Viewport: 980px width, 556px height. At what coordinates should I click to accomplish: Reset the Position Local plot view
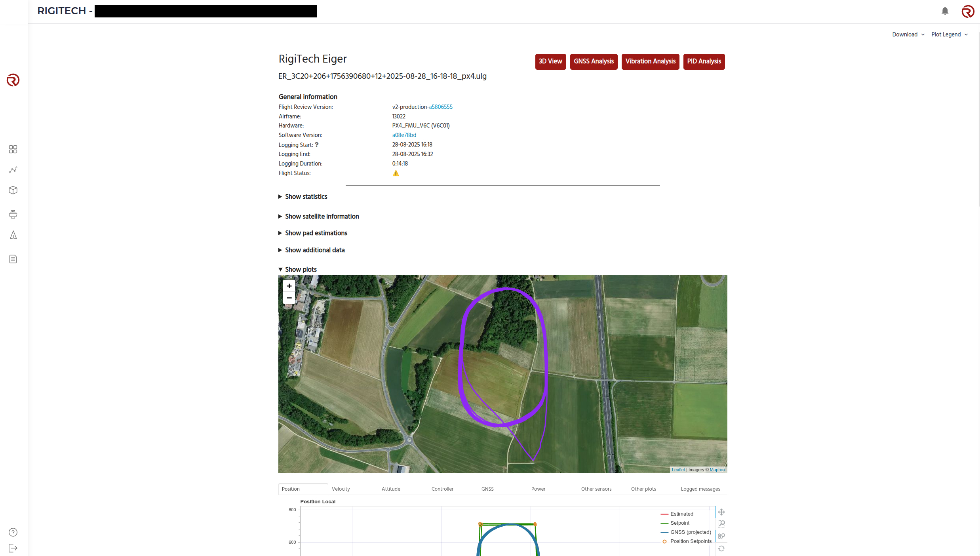tap(721, 548)
